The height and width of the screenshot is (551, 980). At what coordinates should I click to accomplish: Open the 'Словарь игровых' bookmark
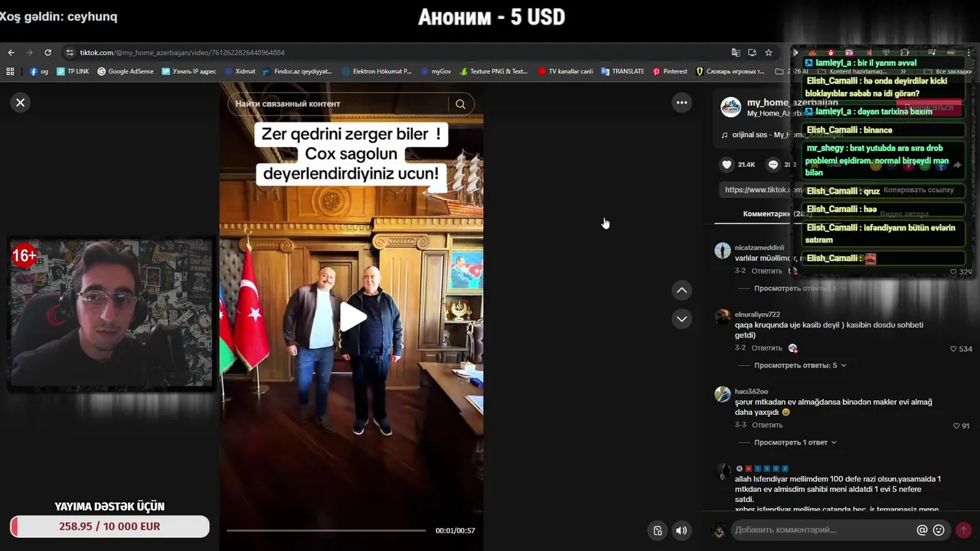(x=730, y=71)
